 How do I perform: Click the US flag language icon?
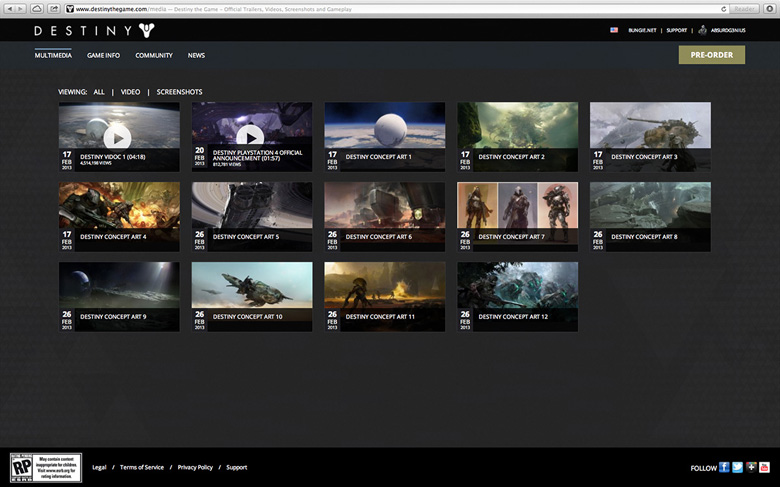click(x=614, y=30)
